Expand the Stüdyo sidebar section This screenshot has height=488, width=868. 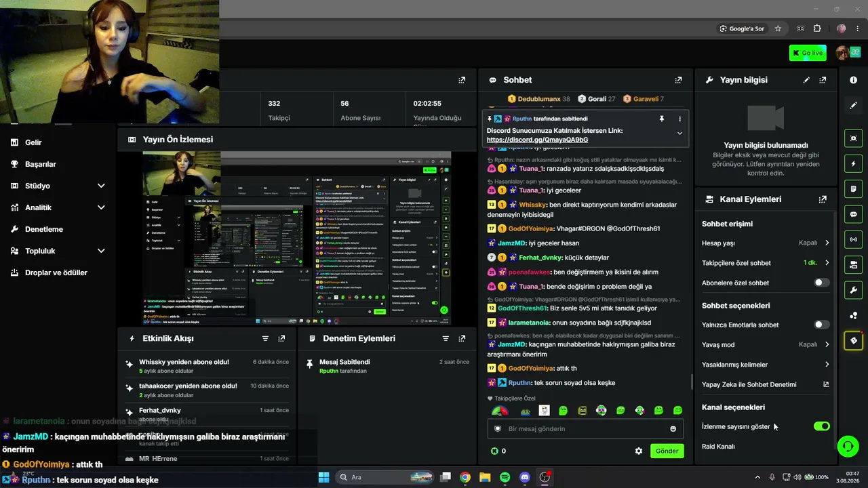click(101, 186)
